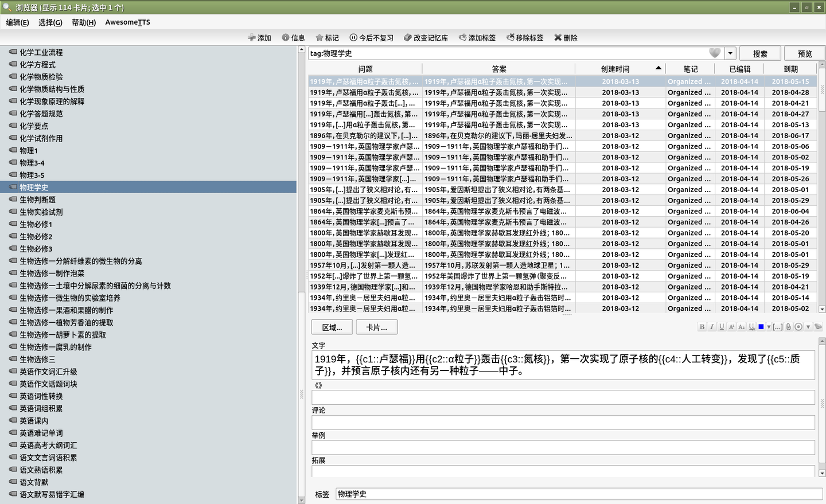Image resolution: width=826 pixels, height=504 pixels.
Task: Click the 区域... fields button
Action: click(x=332, y=327)
